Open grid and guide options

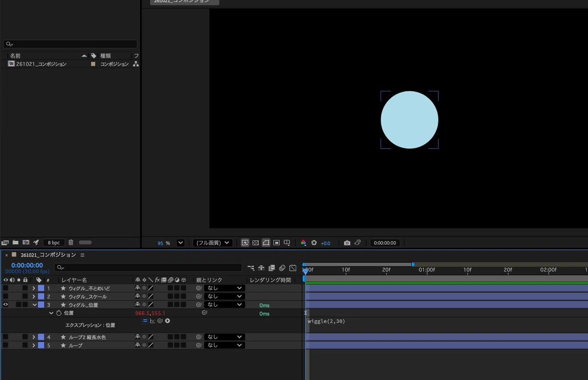click(287, 243)
